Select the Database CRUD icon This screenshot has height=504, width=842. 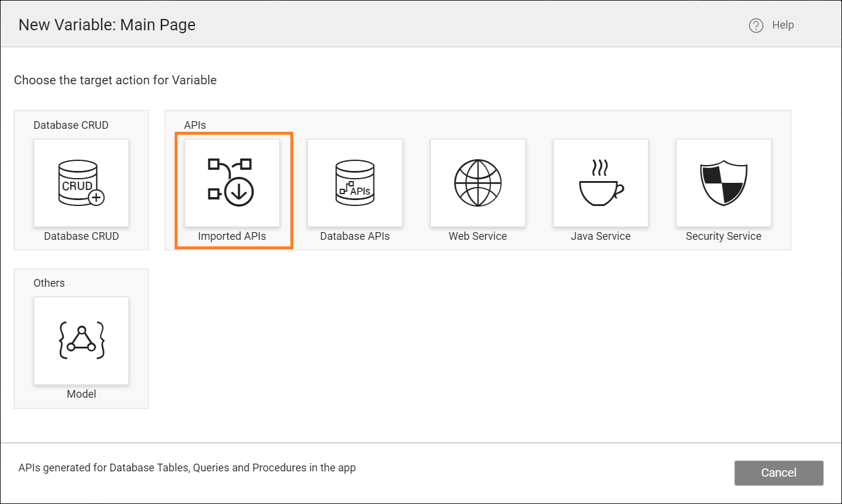click(81, 183)
